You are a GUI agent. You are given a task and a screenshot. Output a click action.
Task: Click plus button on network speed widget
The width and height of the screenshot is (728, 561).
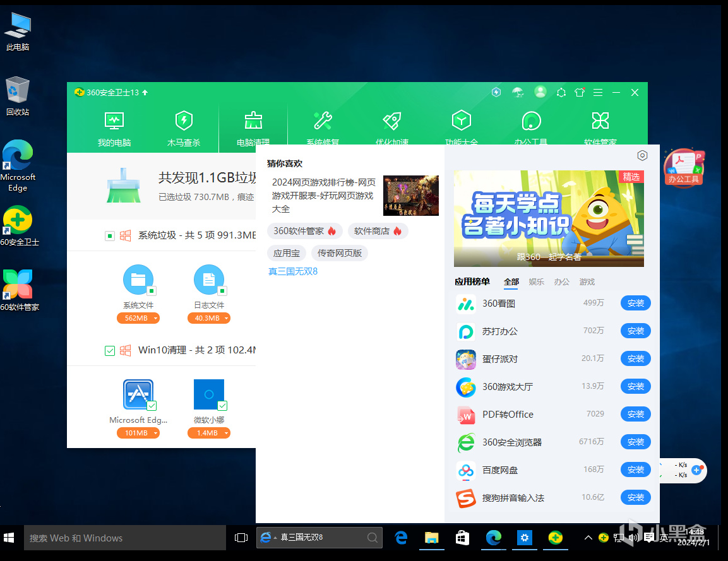(x=697, y=470)
